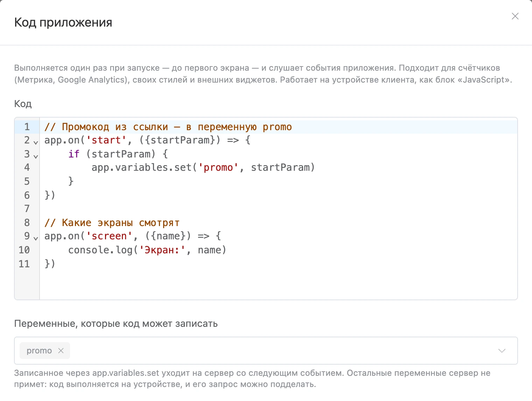The width and height of the screenshot is (532, 401).
Task: Click line number 7 in the gutter
Action: click(27, 209)
